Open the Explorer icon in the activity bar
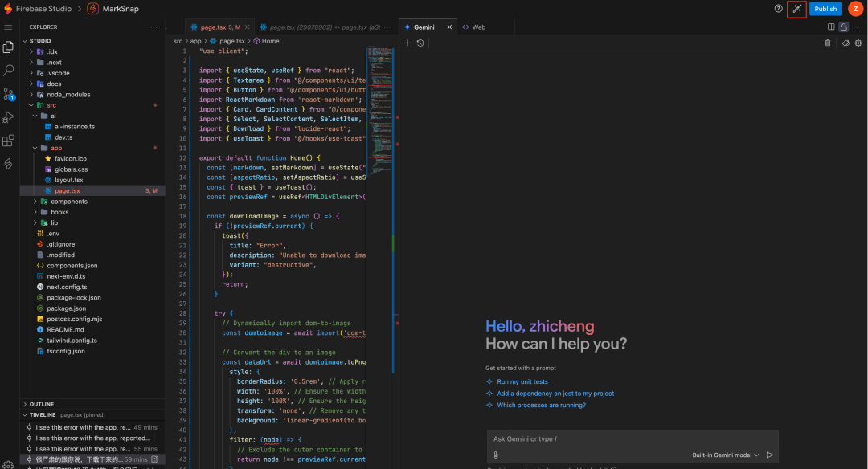The width and height of the screenshot is (868, 469). tap(9, 46)
